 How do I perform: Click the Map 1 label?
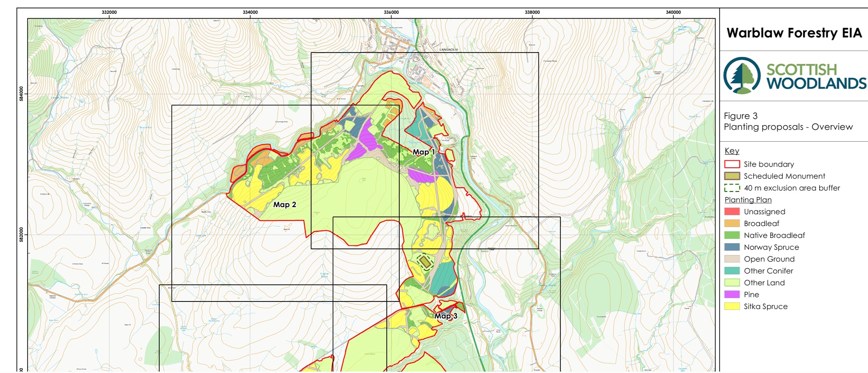click(x=423, y=152)
